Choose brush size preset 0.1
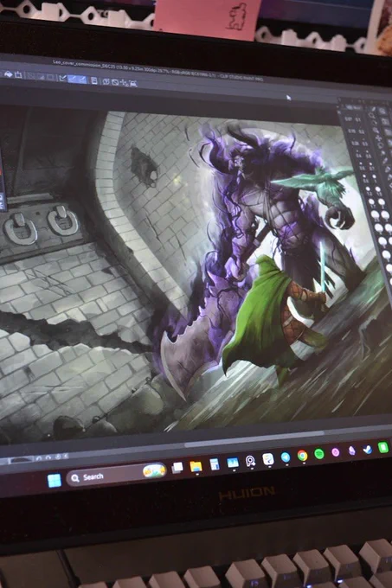The image size is (392, 588). (358, 118)
